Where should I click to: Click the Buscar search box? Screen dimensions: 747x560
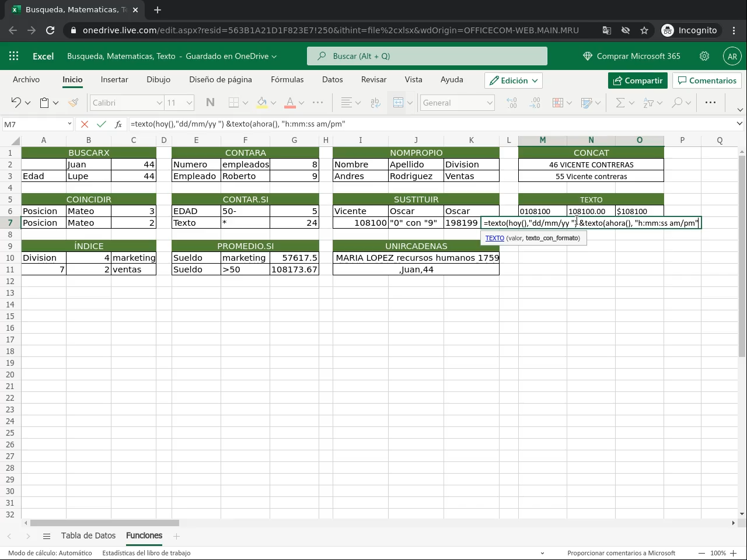[427, 56]
